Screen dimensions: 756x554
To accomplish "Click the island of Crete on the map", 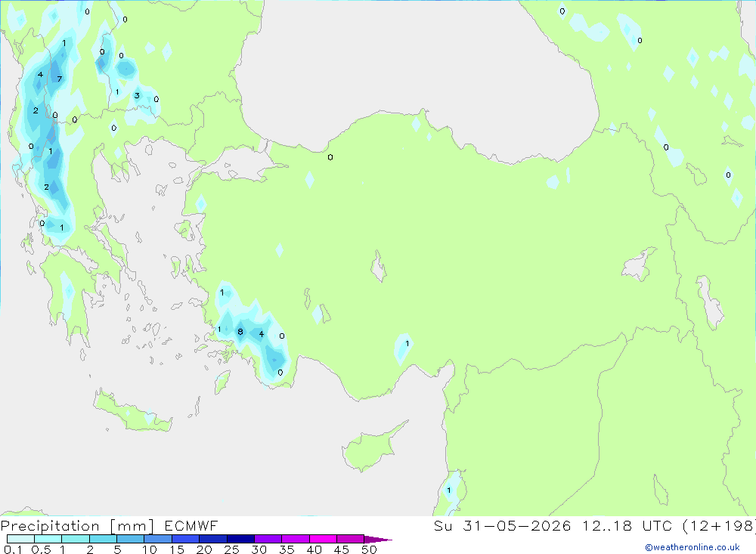I will click(x=132, y=412).
